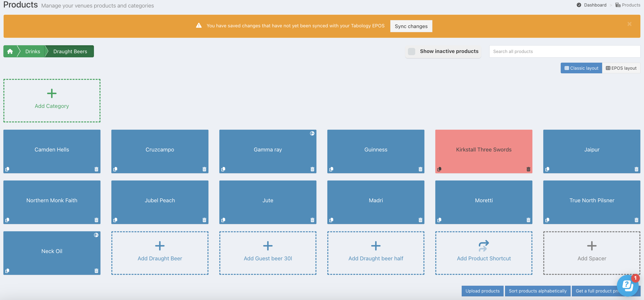Image resolution: width=644 pixels, height=300 pixels.
Task: Add a new category
Action: pyautogui.click(x=52, y=100)
